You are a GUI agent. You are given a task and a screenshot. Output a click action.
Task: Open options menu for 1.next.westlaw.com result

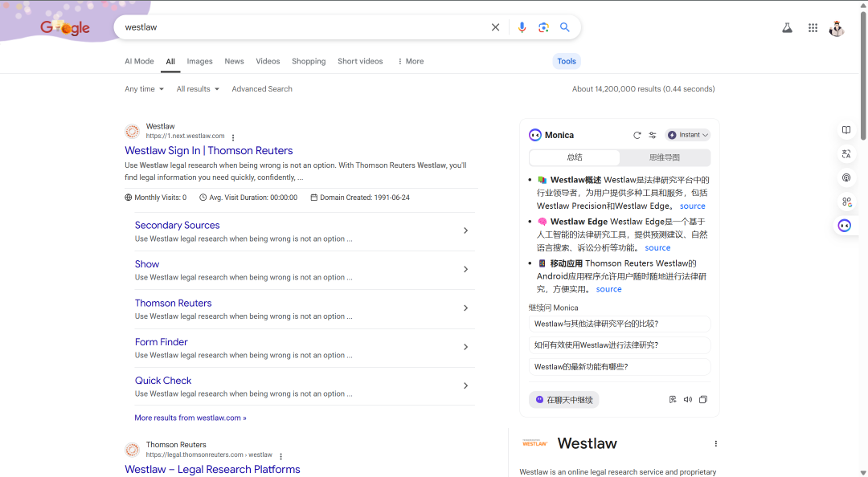click(x=233, y=137)
